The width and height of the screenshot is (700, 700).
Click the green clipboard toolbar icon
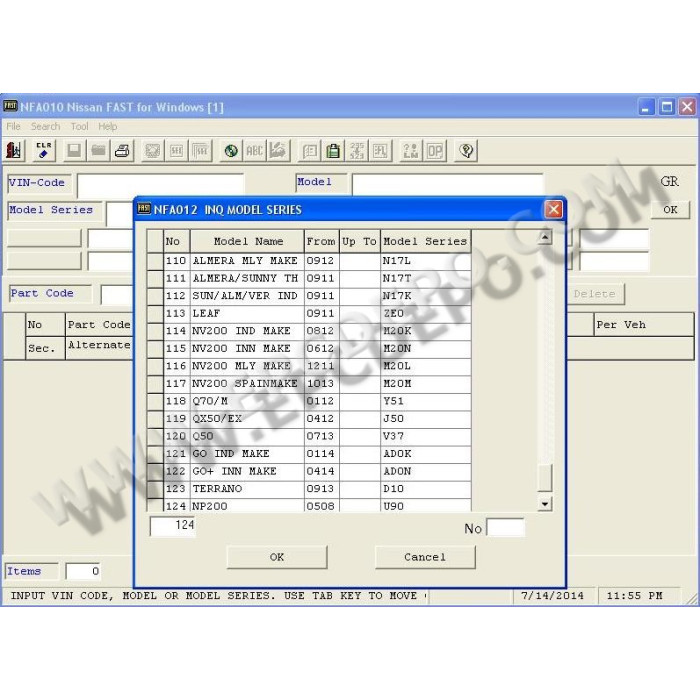pyautogui.click(x=333, y=150)
